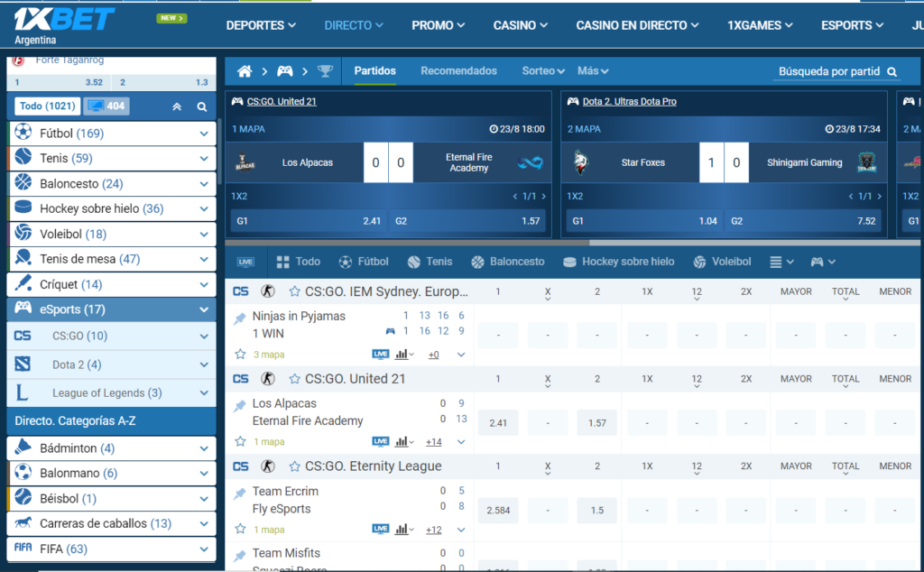Expand Hockey sobre hielo (36) chevron
This screenshot has height=572, width=924.
point(204,208)
